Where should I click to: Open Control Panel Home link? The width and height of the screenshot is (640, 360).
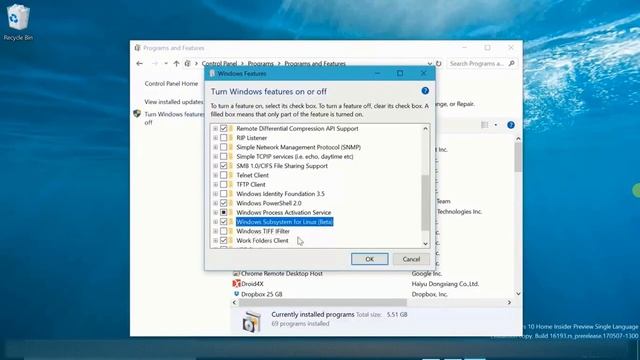tap(171, 84)
